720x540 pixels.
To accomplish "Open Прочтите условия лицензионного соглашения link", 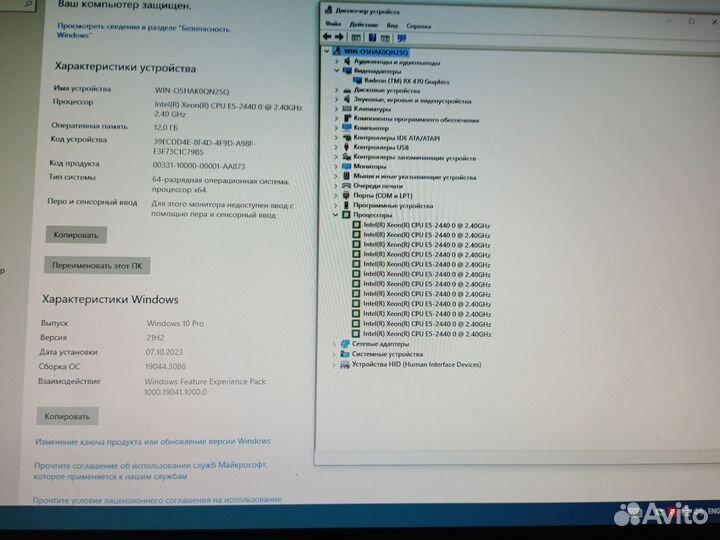I will coord(157,500).
